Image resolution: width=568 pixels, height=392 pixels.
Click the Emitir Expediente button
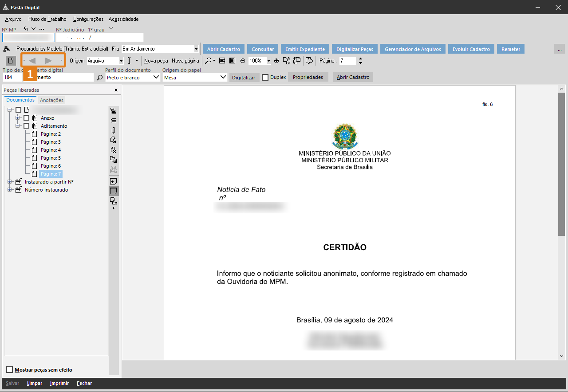pos(305,49)
